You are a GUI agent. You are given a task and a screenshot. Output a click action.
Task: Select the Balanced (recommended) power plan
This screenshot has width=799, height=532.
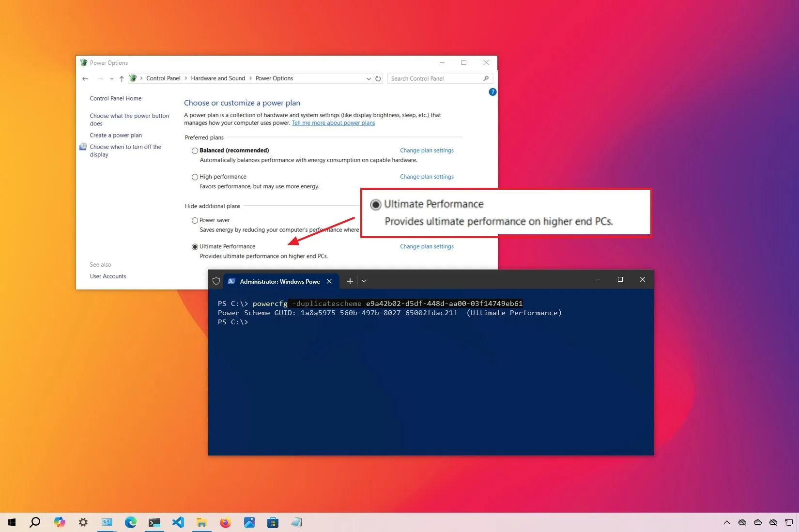[x=195, y=151]
